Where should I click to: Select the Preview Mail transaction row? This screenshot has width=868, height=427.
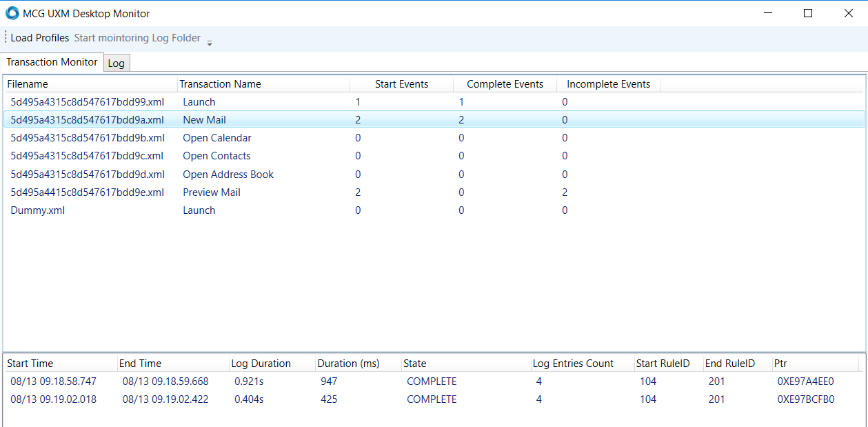[x=211, y=192]
